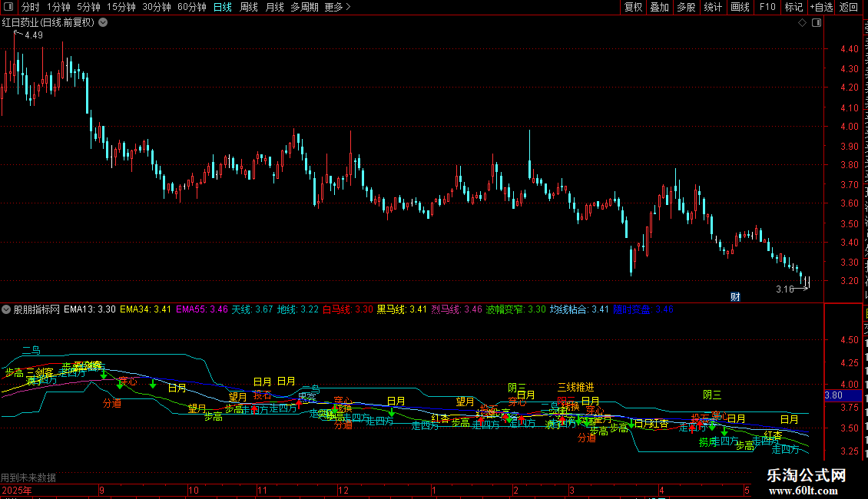Click the 烈马线: 3.46 value

point(457,310)
